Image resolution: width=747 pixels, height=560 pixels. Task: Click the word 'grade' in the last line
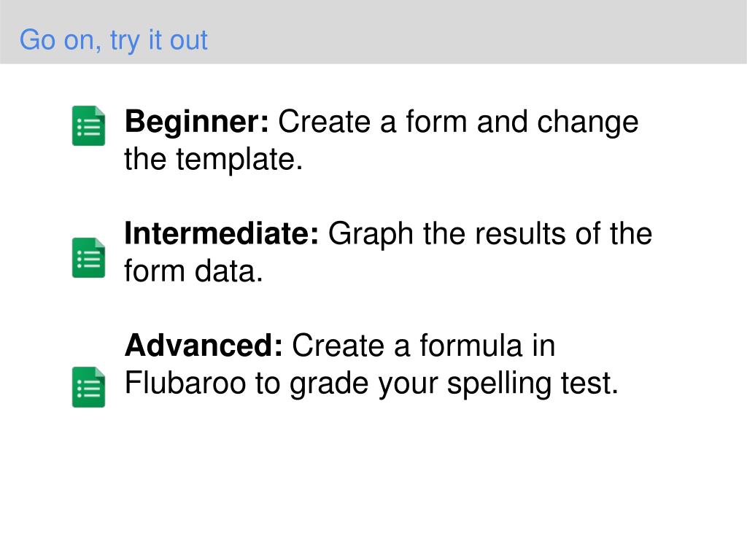click(x=329, y=384)
